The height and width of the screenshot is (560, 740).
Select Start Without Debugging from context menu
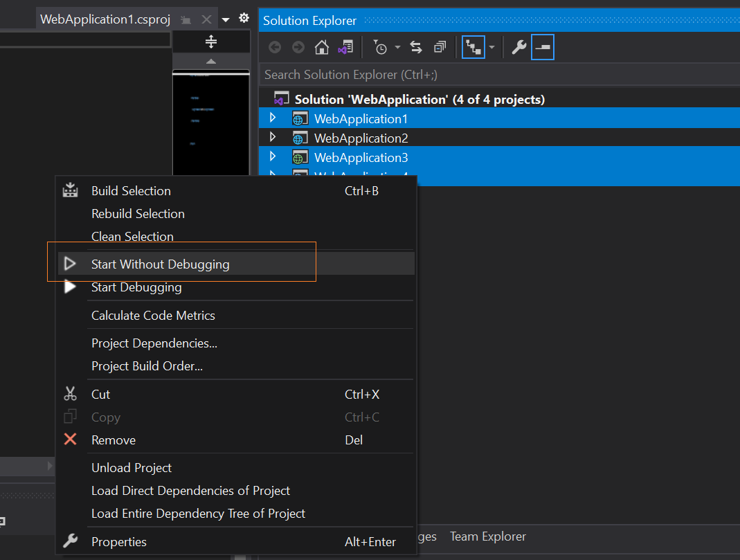(x=160, y=264)
